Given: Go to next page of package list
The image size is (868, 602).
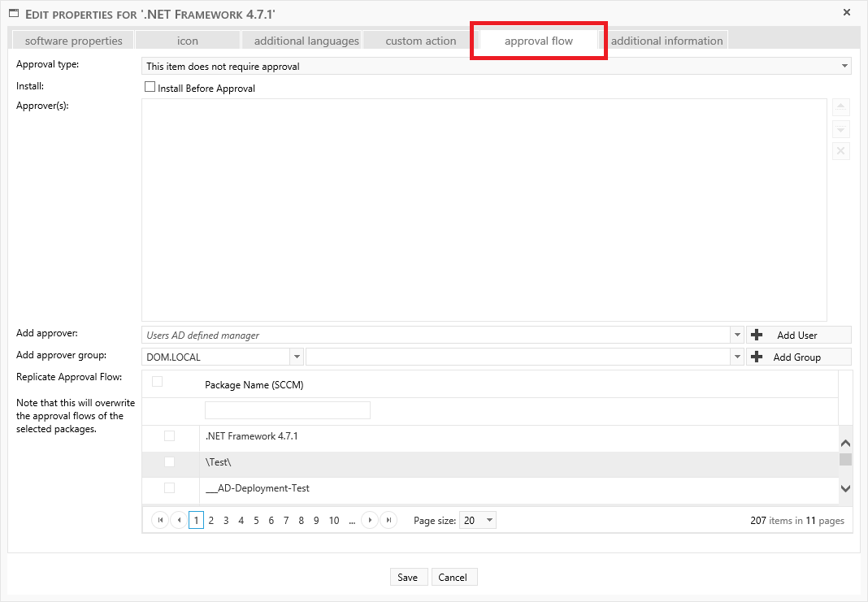Looking at the screenshot, I should [370, 521].
